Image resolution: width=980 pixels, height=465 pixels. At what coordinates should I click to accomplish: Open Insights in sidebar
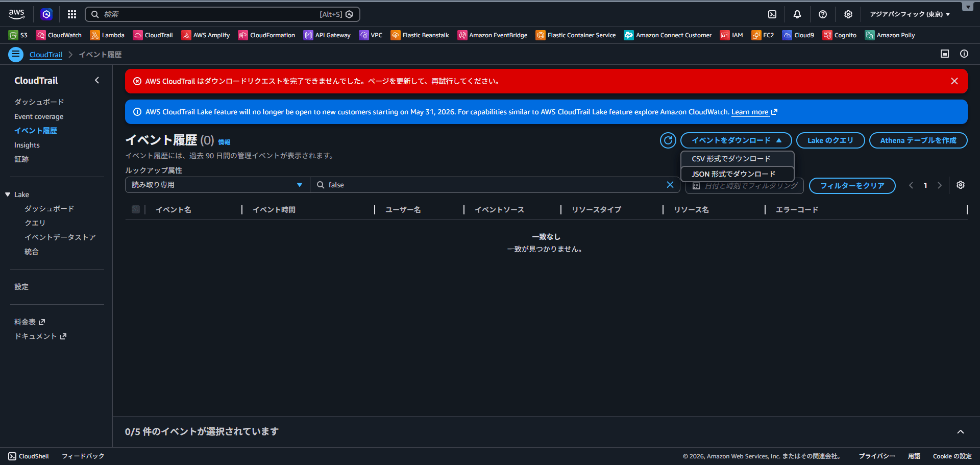[27, 145]
